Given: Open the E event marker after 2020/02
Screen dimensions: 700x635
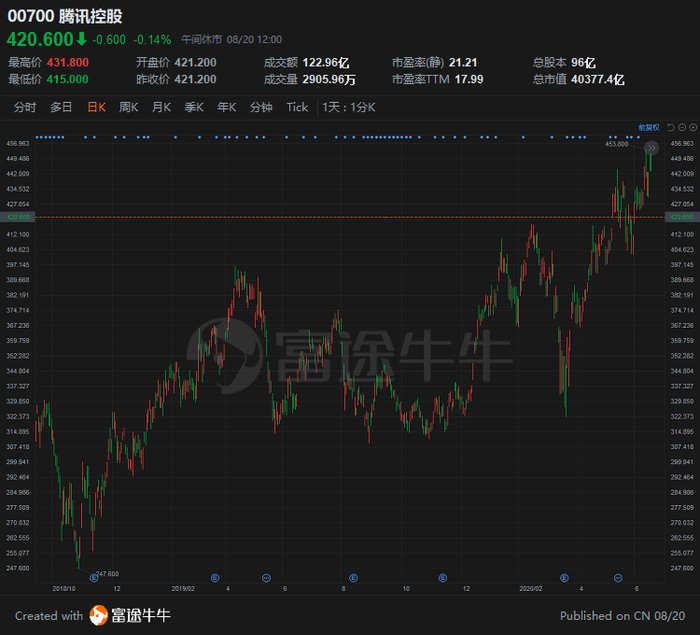Looking at the screenshot, I should pyautogui.click(x=564, y=578).
